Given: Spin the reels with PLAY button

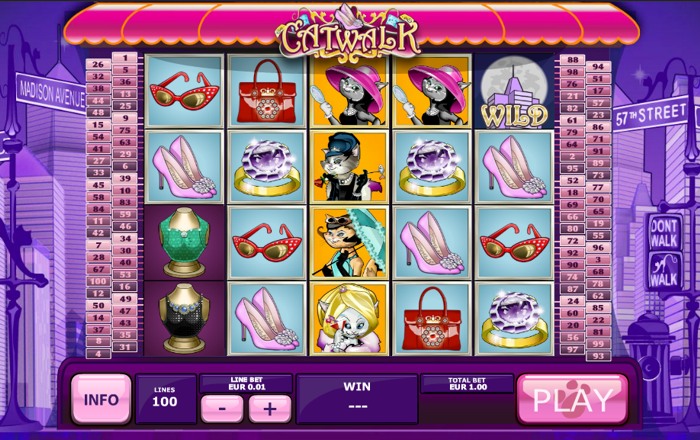Looking at the screenshot, I should (573, 399).
